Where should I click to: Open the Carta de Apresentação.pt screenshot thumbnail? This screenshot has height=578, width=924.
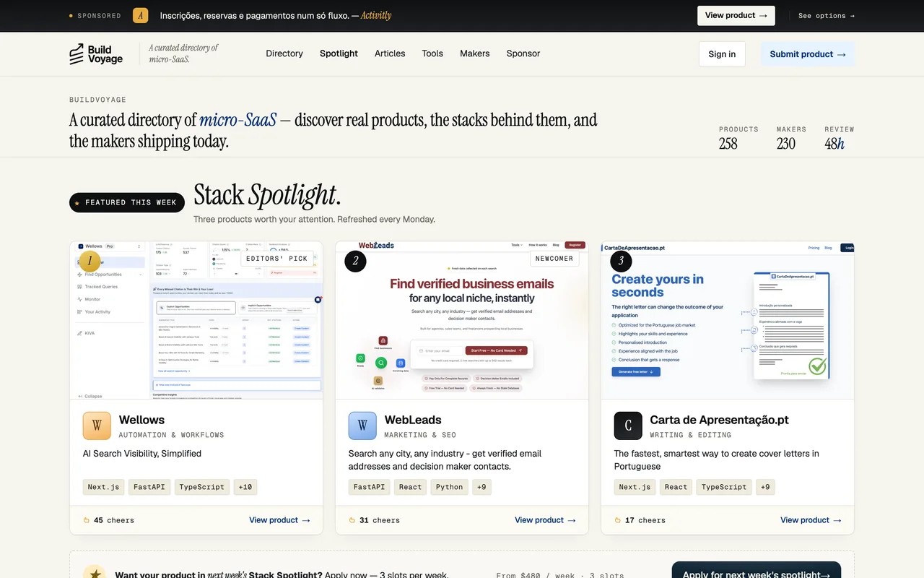point(728,320)
